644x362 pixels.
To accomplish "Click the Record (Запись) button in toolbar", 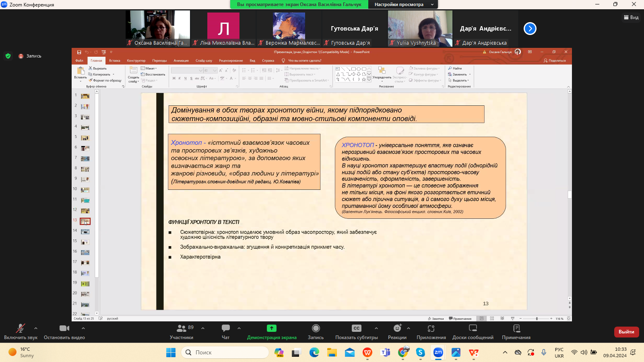I will [x=316, y=331].
